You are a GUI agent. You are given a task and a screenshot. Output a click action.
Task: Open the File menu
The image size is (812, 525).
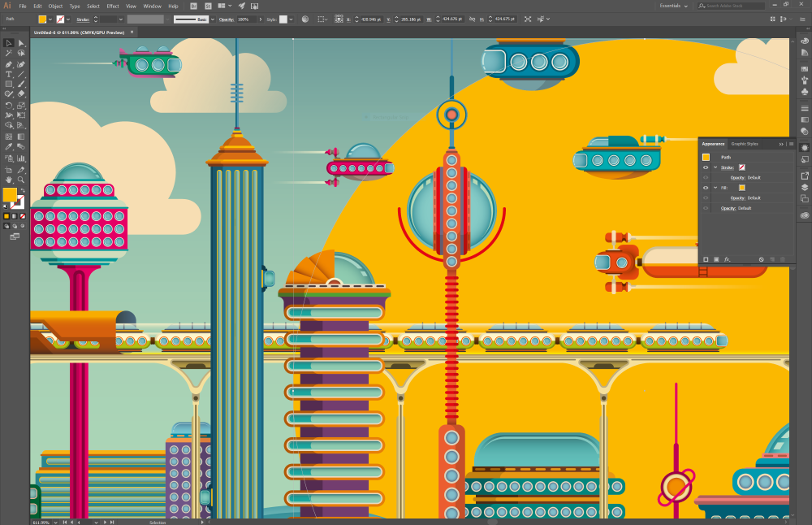tap(23, 7)
